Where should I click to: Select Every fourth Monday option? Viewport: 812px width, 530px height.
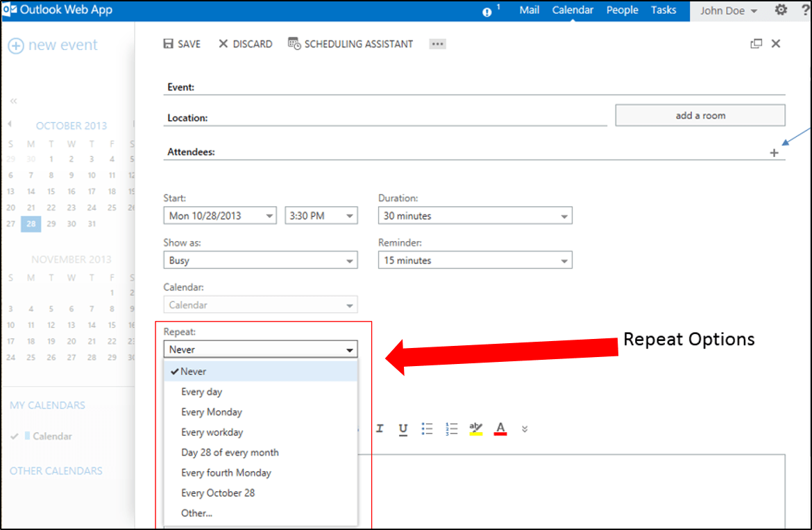pos(260,472)
